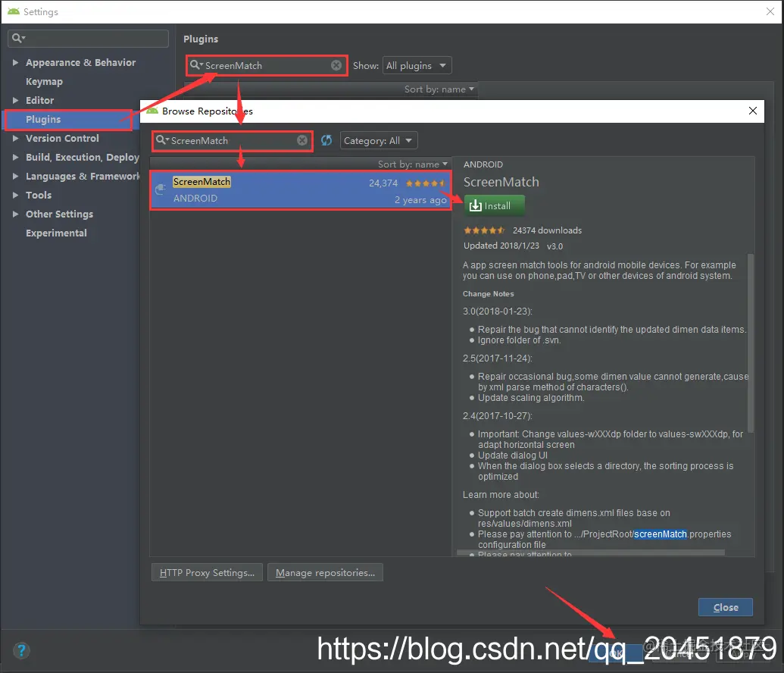This screenshot has height=673, width=784.
Task: Click the plugin icon beside ScreenMatch row
Action: [x=161, y=189]
